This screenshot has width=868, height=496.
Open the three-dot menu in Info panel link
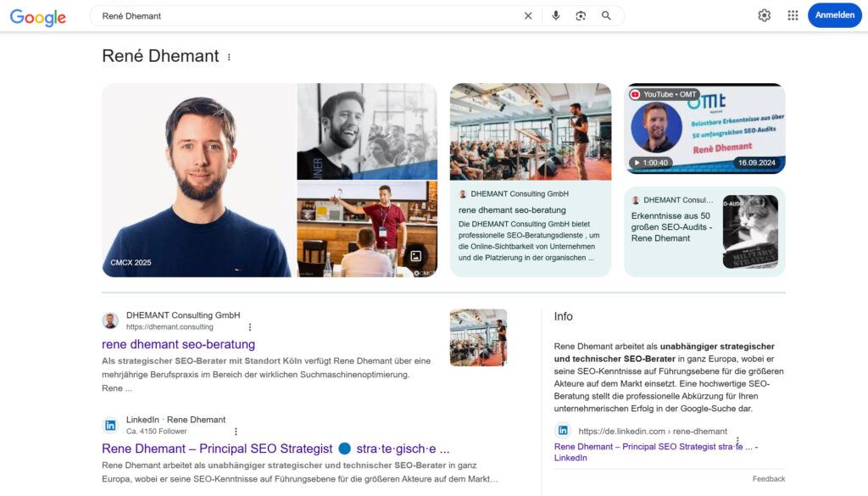737,441
